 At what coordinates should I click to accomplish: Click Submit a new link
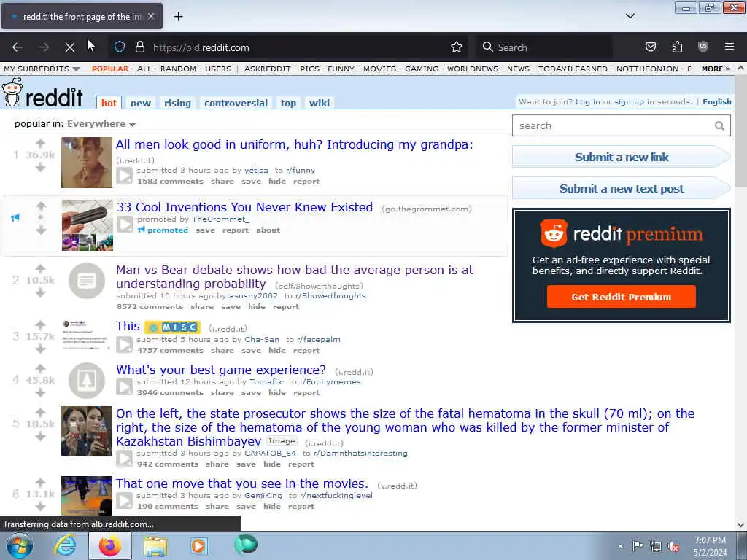pos(622,157)
